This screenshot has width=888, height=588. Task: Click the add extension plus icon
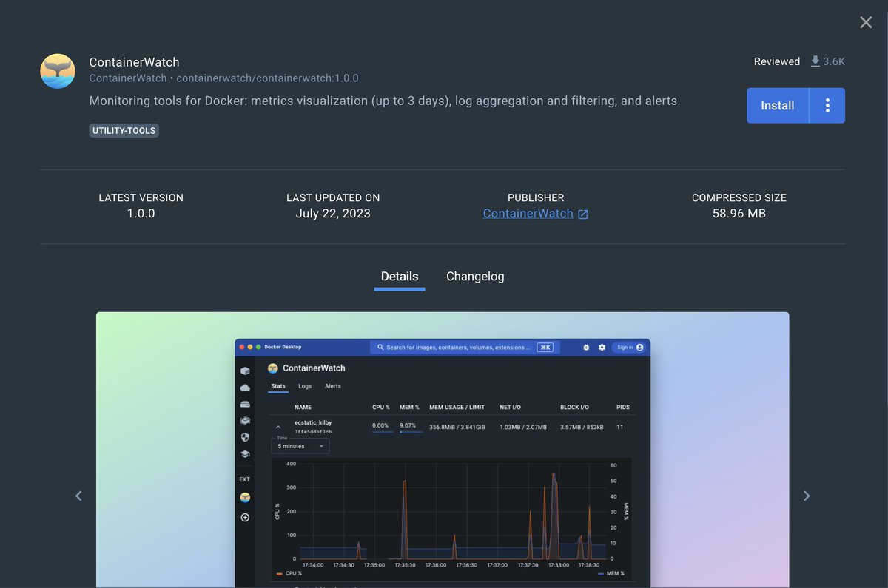coord(245,518)
